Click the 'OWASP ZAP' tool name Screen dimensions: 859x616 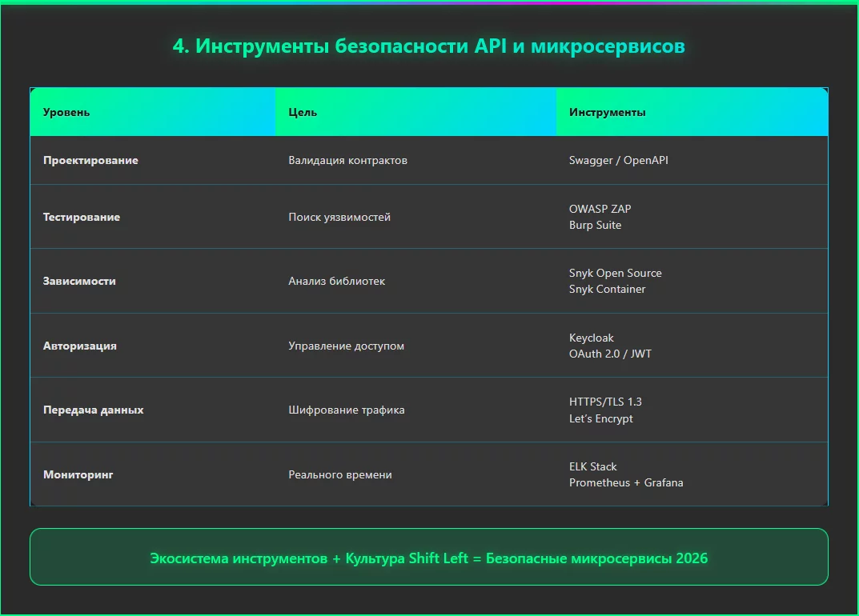tap(600, 209)
